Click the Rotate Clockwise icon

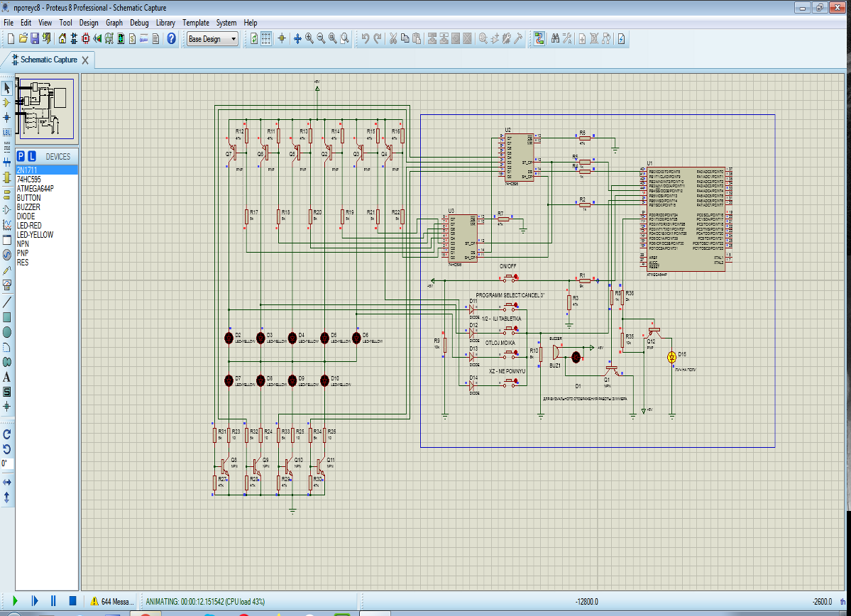coord(7,434)
